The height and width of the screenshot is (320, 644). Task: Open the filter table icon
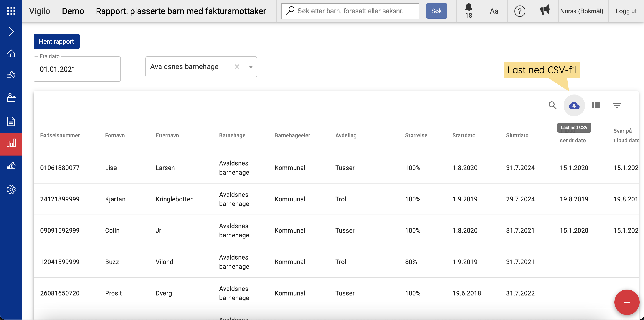pos(617,105)
